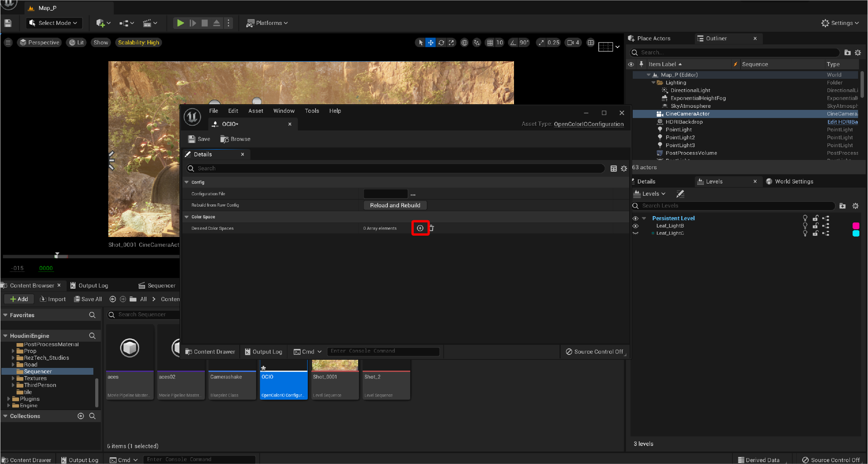Click the world/local transform space globe icon
This screenshot has height=464, width=868.
(x=464, y=42)
